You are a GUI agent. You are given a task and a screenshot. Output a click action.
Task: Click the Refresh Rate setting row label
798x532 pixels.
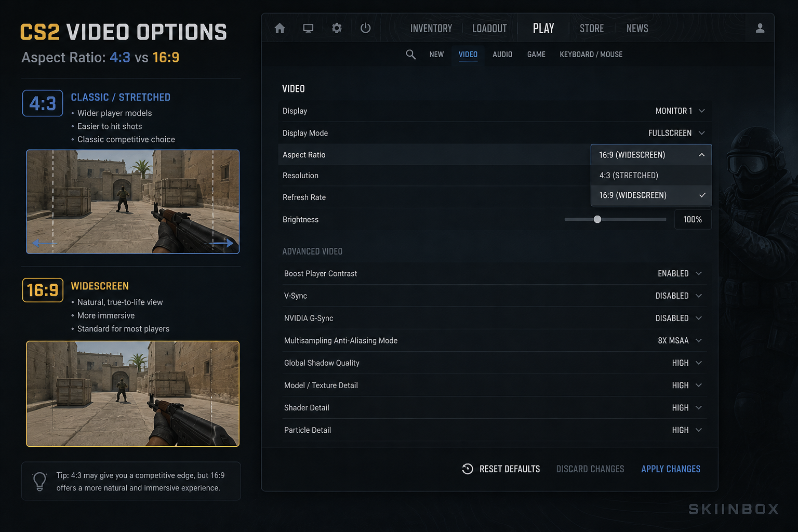click(304, 197)
